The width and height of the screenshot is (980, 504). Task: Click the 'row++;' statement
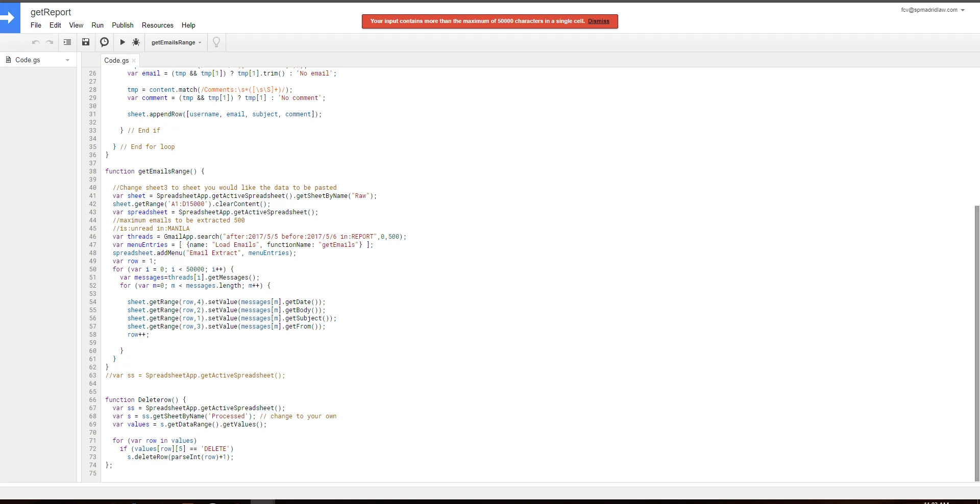pyautogui.click(x=138, y=335)
